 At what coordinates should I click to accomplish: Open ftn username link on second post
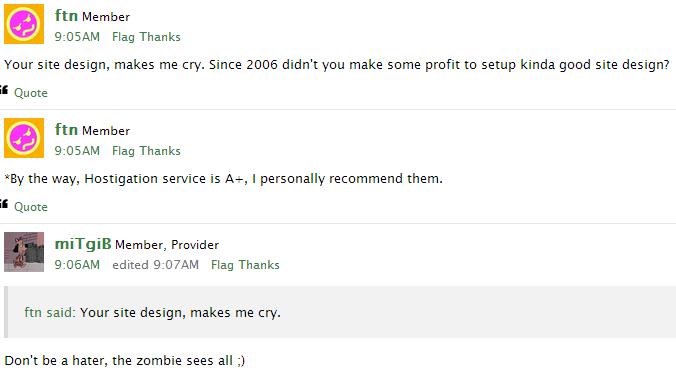click(66, 130)
